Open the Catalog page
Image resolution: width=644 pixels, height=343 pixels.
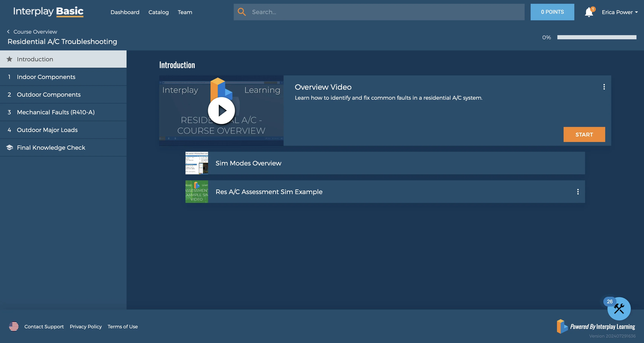[159, 12]
